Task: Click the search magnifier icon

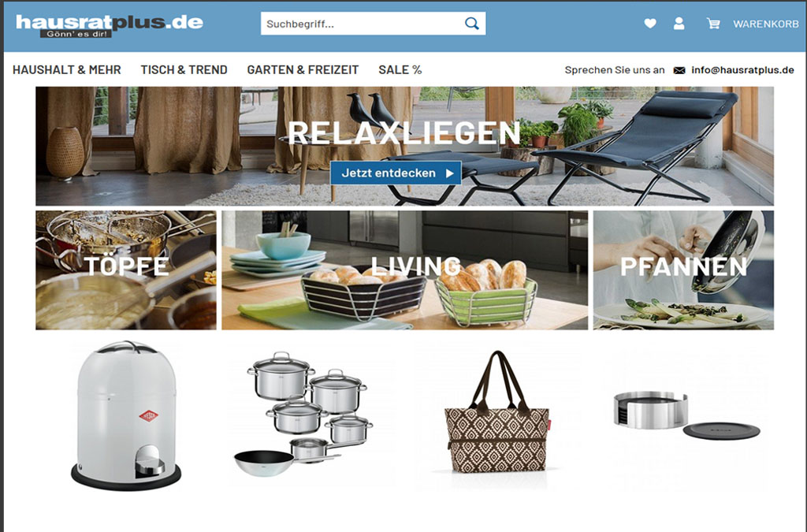Action: click(x=471, y=24)
